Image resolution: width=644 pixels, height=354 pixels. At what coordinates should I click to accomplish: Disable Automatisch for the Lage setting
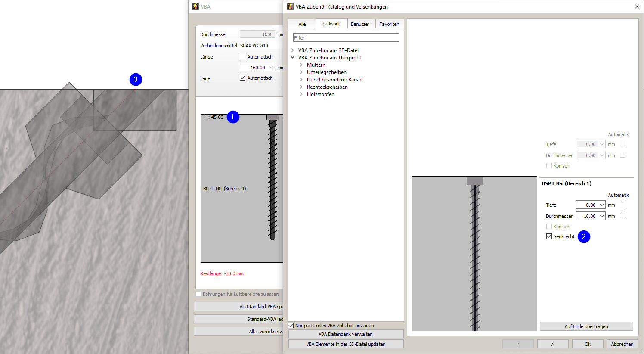pyautogui.click(x=243, y=78)
